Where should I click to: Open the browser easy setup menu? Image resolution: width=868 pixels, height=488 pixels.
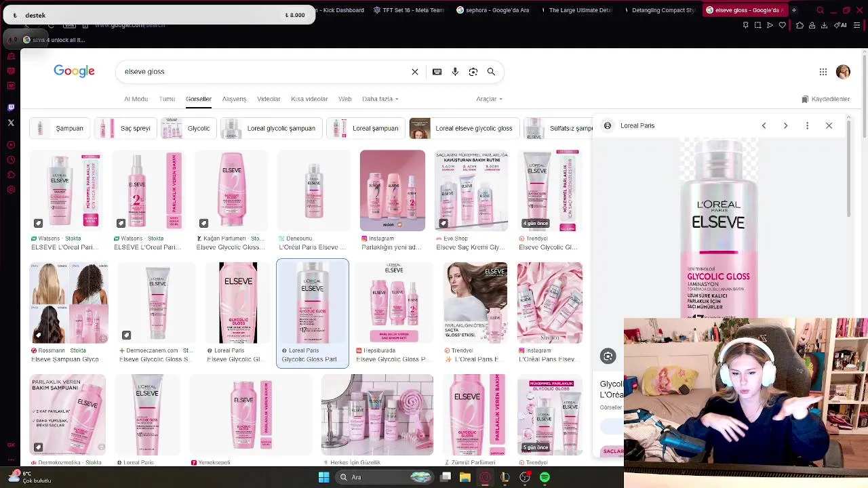pos(857,25)
